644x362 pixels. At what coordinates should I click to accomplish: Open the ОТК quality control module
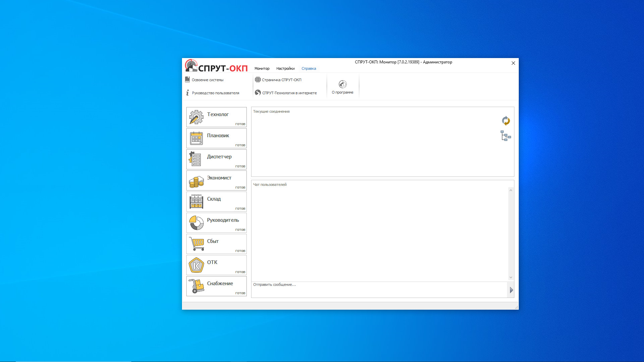pos(216,265)
